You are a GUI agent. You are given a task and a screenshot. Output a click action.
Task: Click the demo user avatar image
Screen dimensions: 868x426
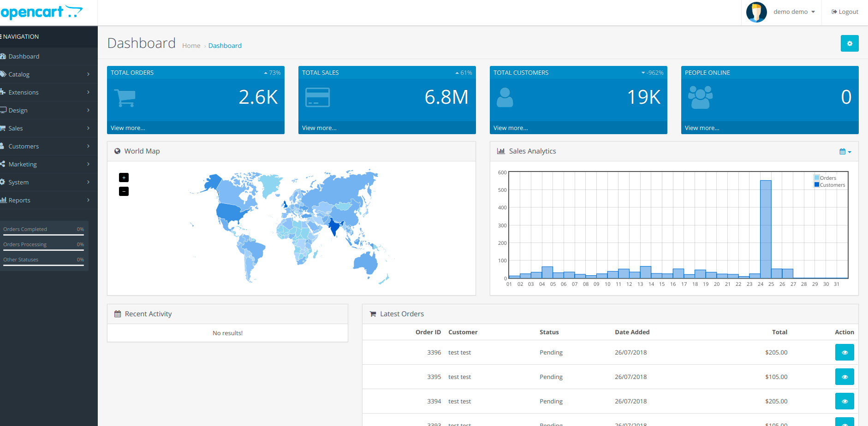point(756,12)
